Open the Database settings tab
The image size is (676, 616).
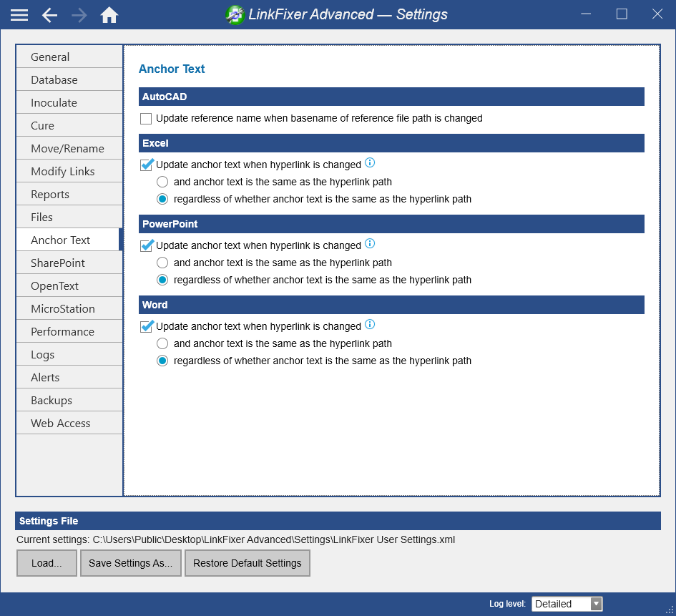69,79
